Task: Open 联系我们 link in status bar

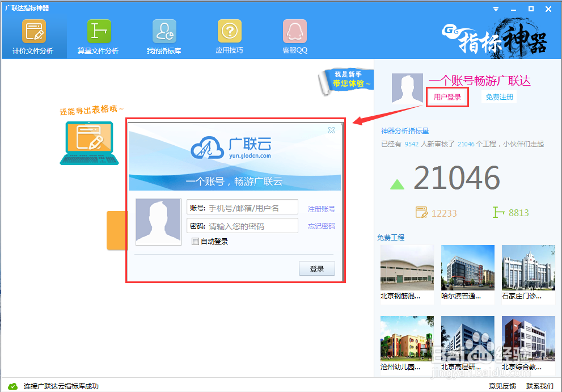Action: pos(540,386)
